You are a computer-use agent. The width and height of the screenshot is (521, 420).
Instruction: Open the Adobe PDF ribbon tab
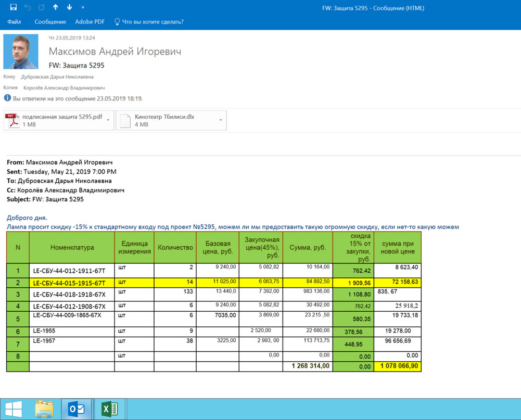[90, 22]
